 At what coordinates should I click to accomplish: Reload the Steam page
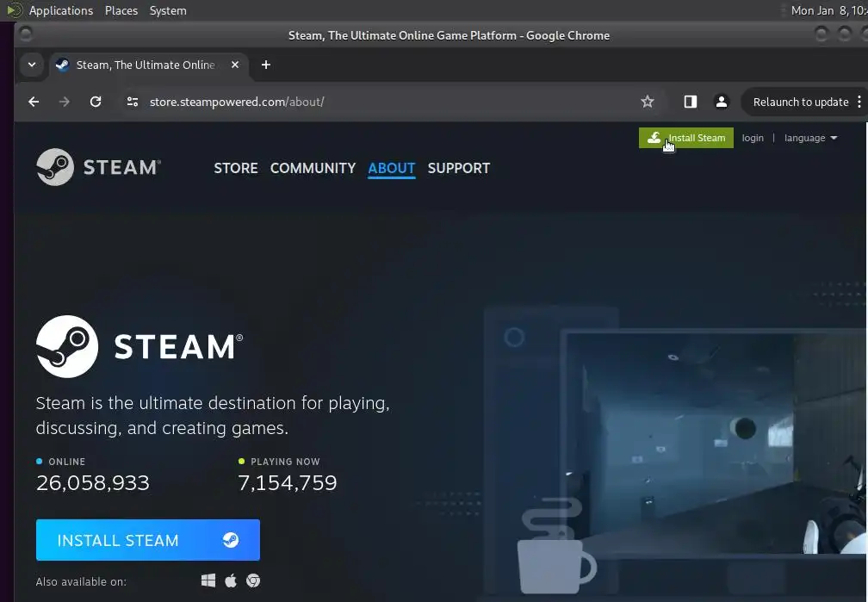click(96, 102)
